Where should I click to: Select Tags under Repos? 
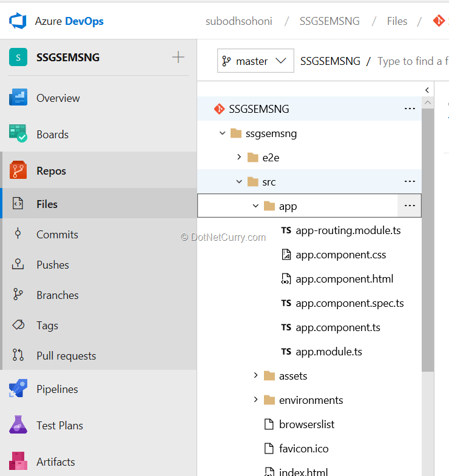point(100,325)
